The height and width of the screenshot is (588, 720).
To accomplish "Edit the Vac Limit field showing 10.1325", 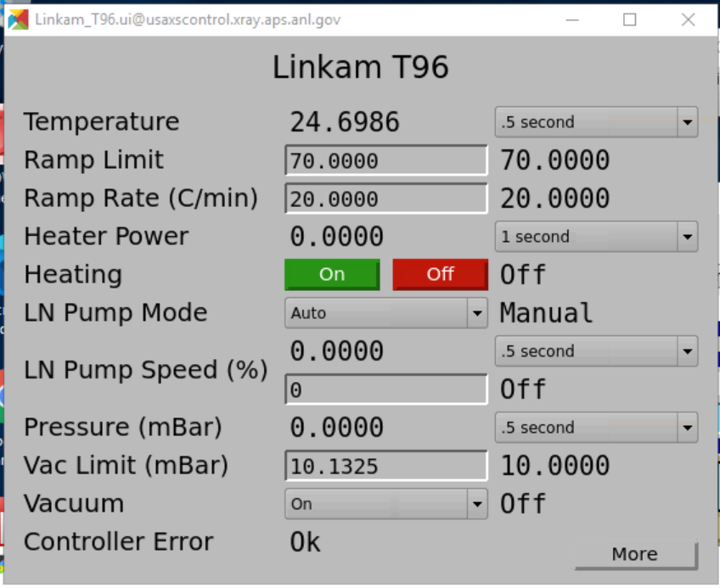I will point(385,465).
